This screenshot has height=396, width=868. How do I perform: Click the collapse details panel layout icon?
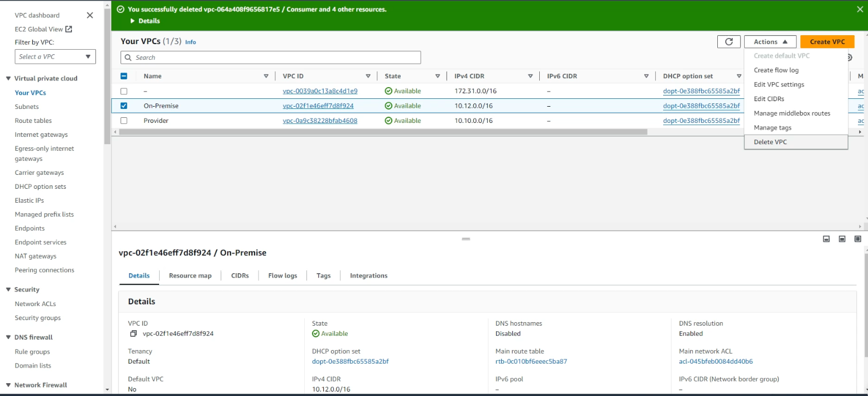(x=826, y=239)
